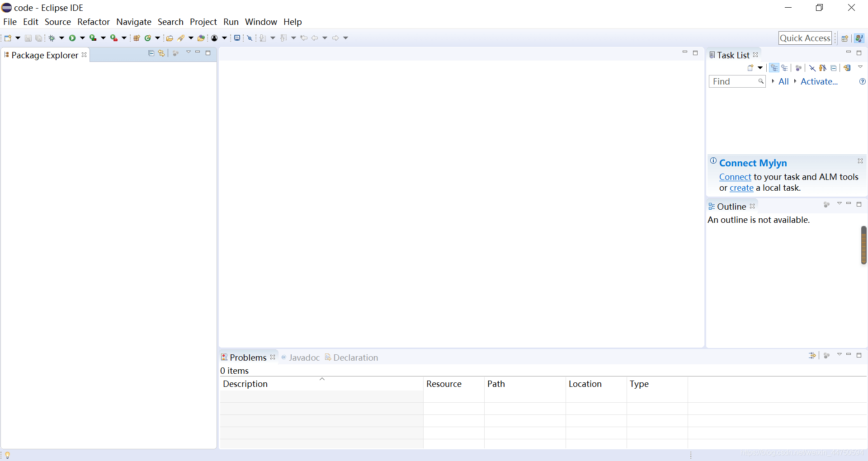Toggle Categorized presentation in Task List

coord(774,68)
